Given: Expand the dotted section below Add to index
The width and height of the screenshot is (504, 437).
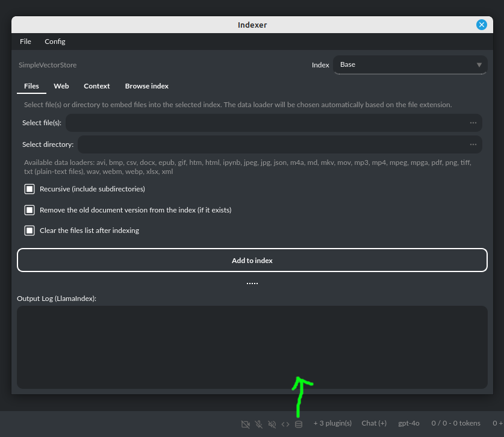Looking at the screenshot, I should click(252, 282).
